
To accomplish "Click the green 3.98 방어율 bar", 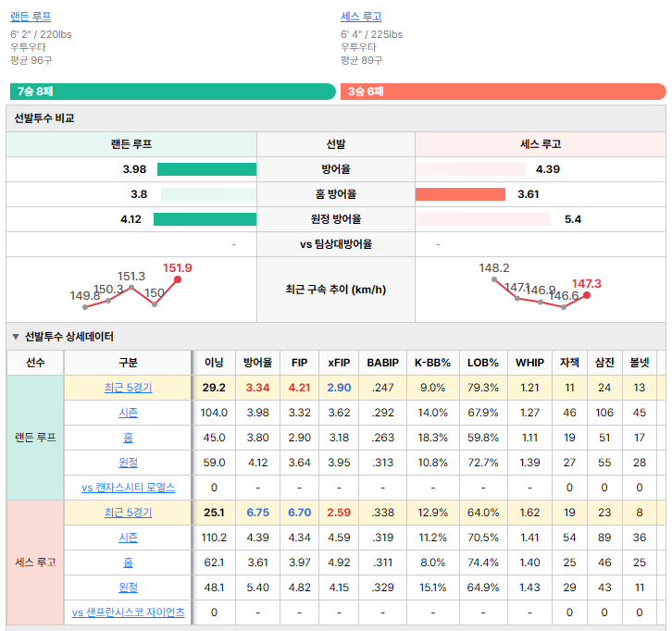I will 206,169.
